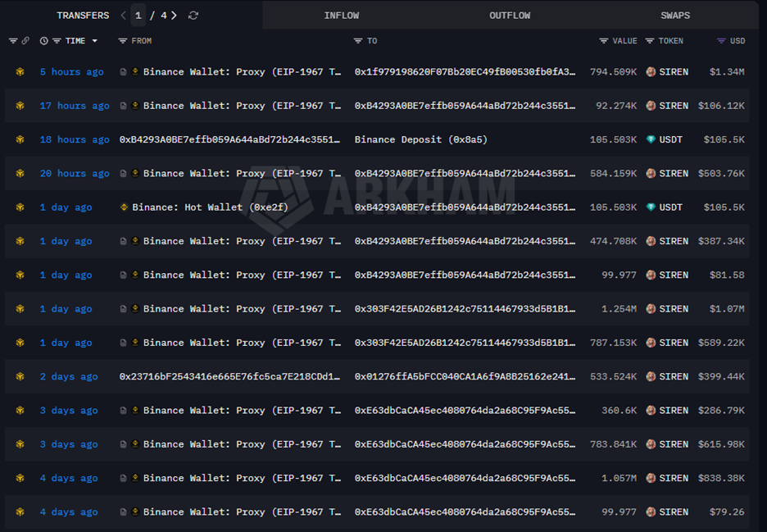The image size is (767, 532).
Task: Toggle TIME column sort order arrow
Action: 94,41
